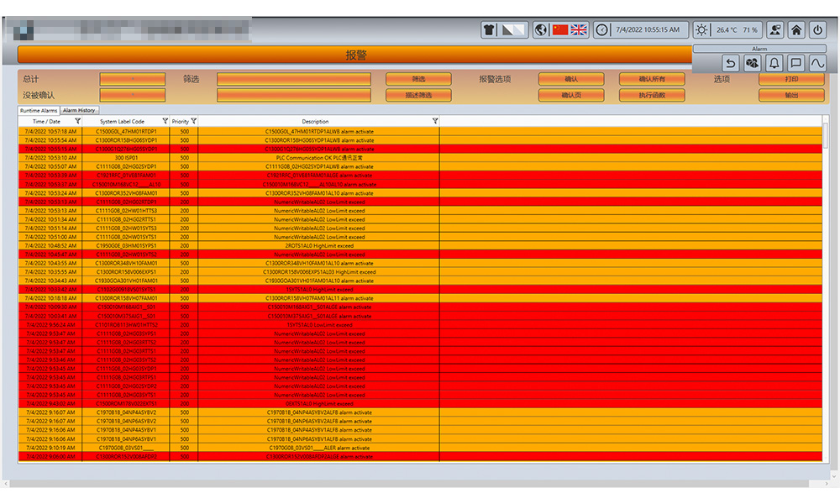840x504 pixels.
Task: Click the t-shirt theme icon
Action: [490, 30]
